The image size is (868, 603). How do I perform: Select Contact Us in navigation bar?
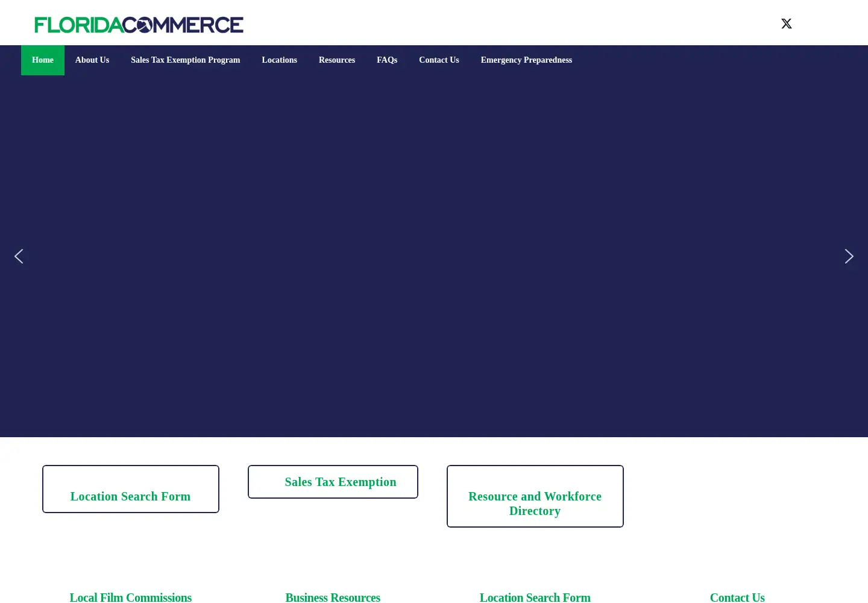pyautogui.click(x=439, y=60)
